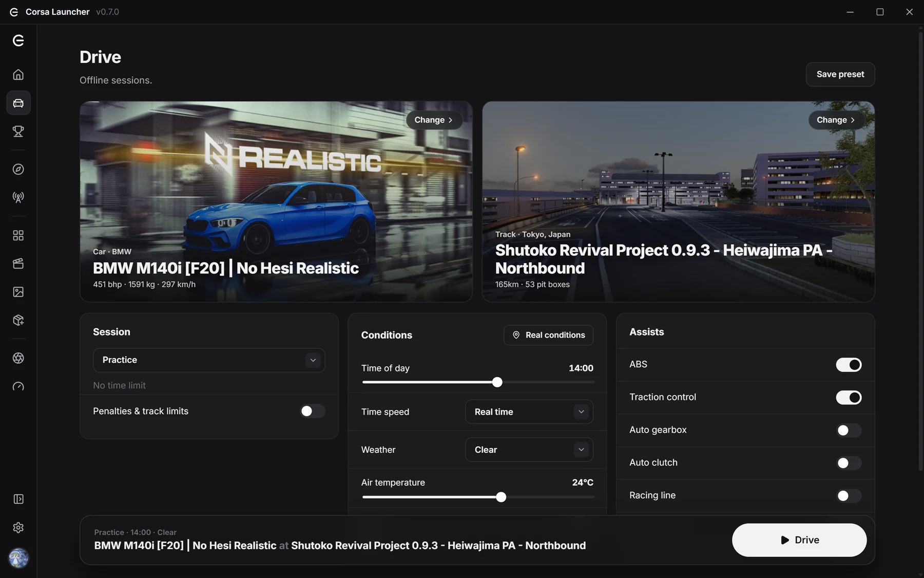Open the package box icon in sidebar
The width and height of the screenshot is (924, 578).
point(18,320)
